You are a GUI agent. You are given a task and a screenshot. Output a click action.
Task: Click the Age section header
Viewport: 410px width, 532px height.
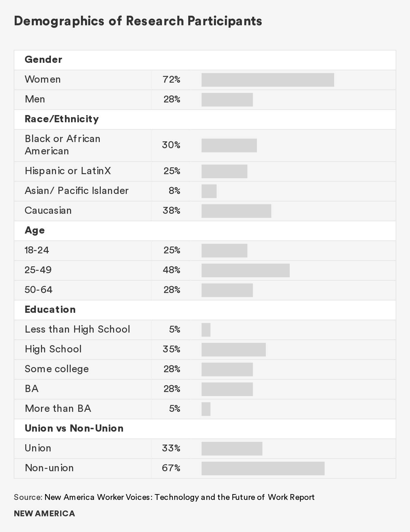(x=35, y=230)
